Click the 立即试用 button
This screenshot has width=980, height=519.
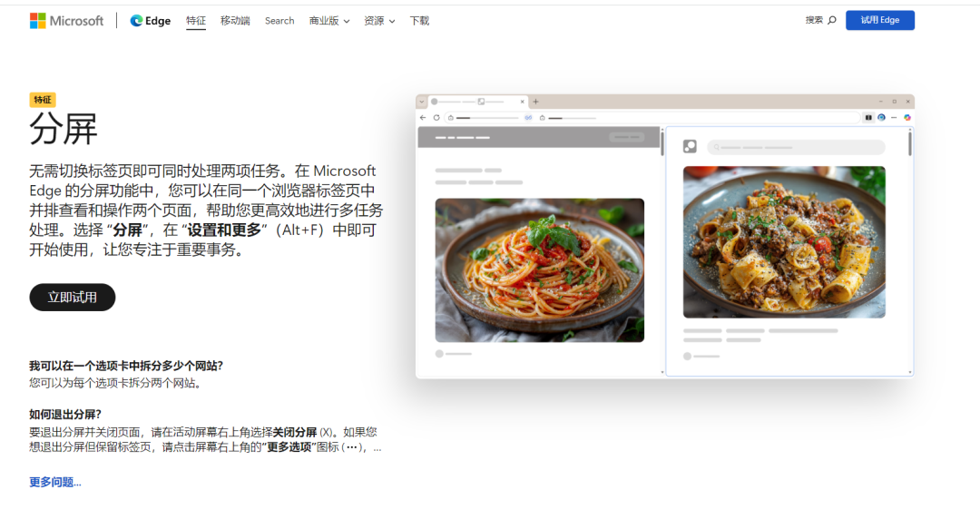coord(73,297)
